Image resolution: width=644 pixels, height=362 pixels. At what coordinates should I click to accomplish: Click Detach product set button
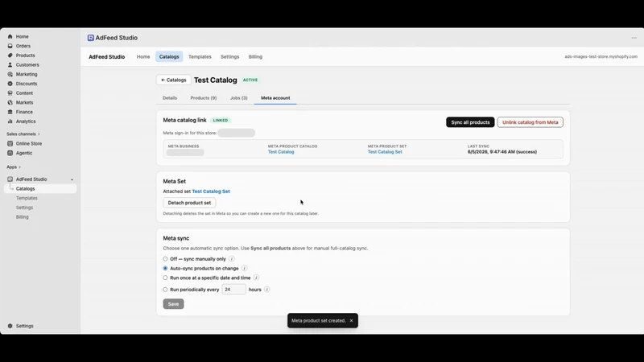(189, 203)
